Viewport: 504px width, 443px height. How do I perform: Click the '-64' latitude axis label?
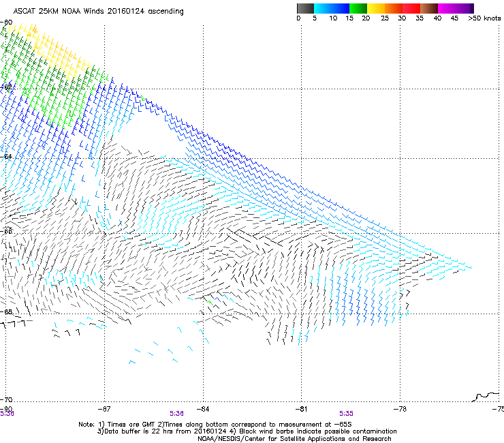pos(6,157)
